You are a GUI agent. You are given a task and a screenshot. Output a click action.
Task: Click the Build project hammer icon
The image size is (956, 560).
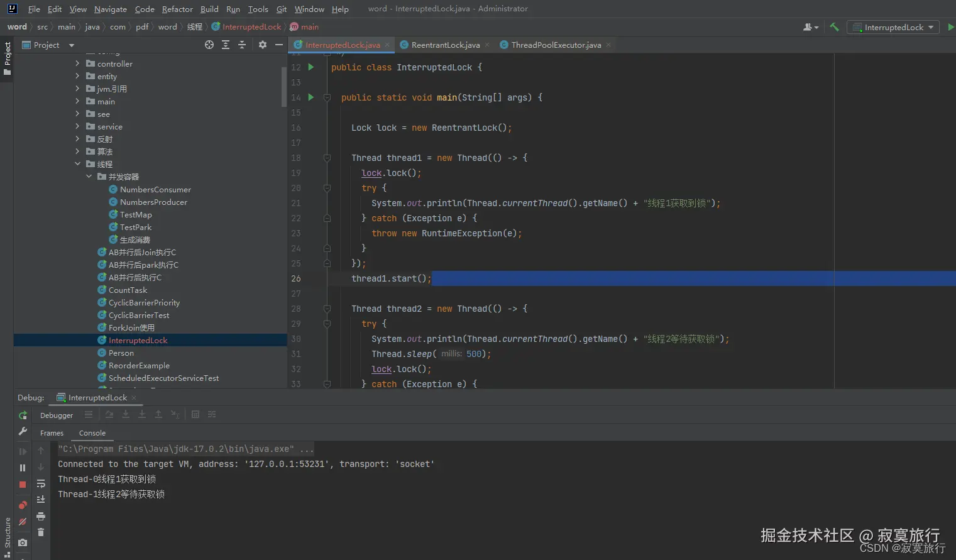coord(834,27)
